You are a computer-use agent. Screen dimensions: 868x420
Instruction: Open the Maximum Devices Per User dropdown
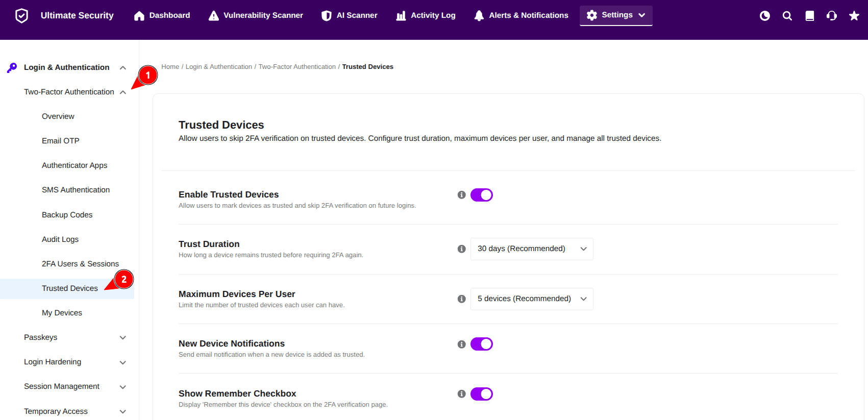pyautogui.click(x=532, y=299)
